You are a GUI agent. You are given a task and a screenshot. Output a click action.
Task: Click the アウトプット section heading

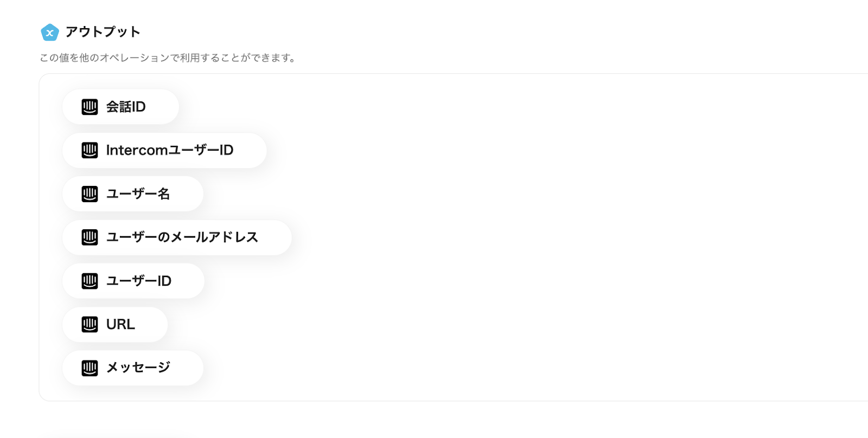click(x=103, y=32)
